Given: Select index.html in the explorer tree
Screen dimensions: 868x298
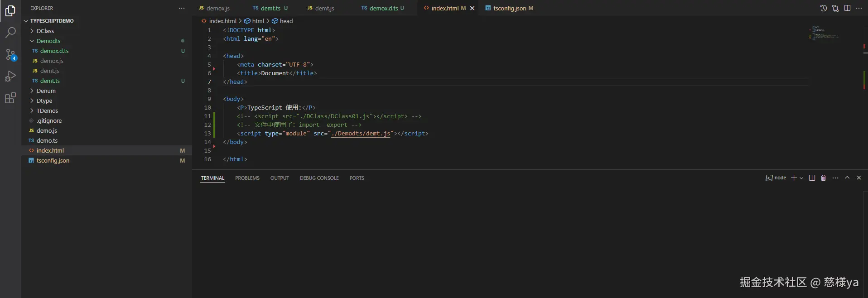Looking at the screenshot, I should point(106,150).
